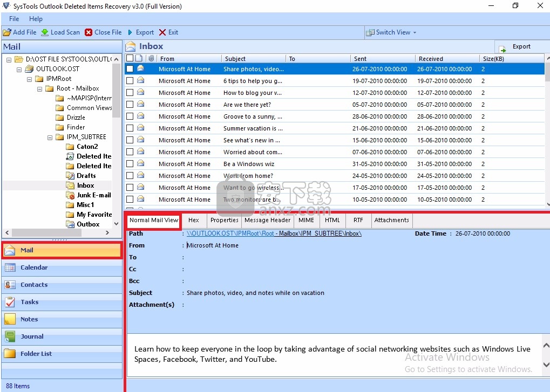Viewport: 550px width, 392px height.
Task: Click the Mail envelope icon in the navigation pane
Action: (x=10, y=250)
